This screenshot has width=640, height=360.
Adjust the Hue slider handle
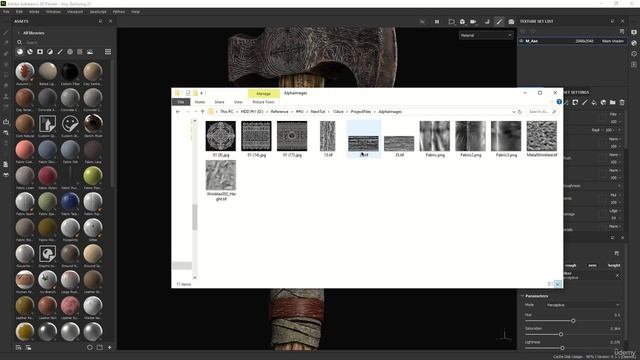(x=573, y=321)
